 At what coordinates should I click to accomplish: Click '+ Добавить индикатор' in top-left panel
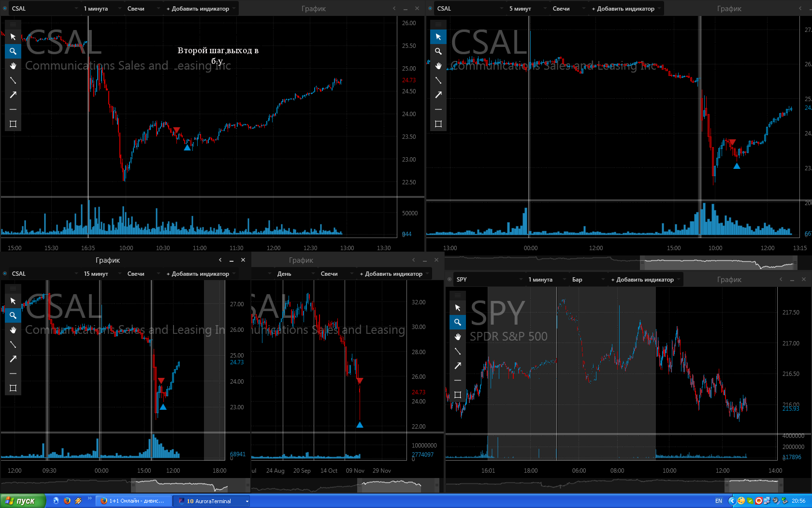pos(201,9)
